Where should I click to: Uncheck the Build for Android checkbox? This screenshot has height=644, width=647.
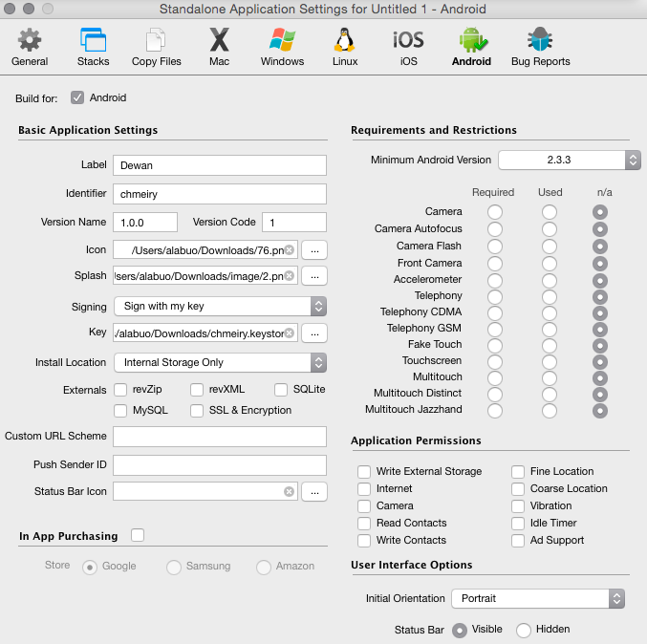coord(77,97)
